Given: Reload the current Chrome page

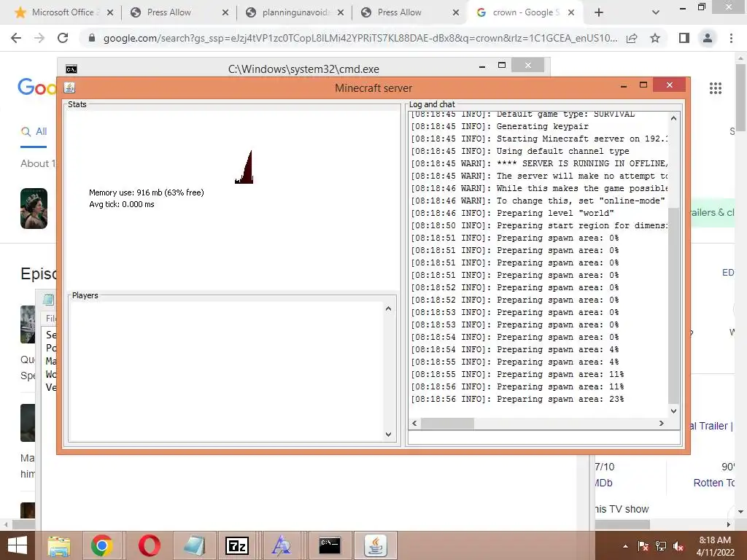Looking at the screenshot, I should [63, 38].
